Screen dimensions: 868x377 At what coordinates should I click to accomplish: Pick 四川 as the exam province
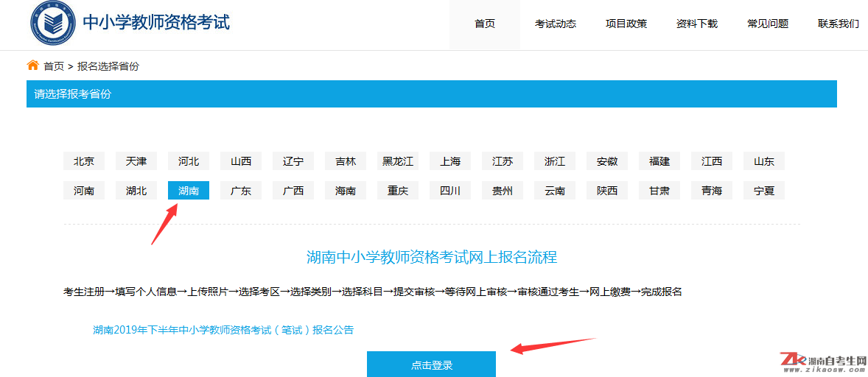pyautogui.click(x=450, y=191)
